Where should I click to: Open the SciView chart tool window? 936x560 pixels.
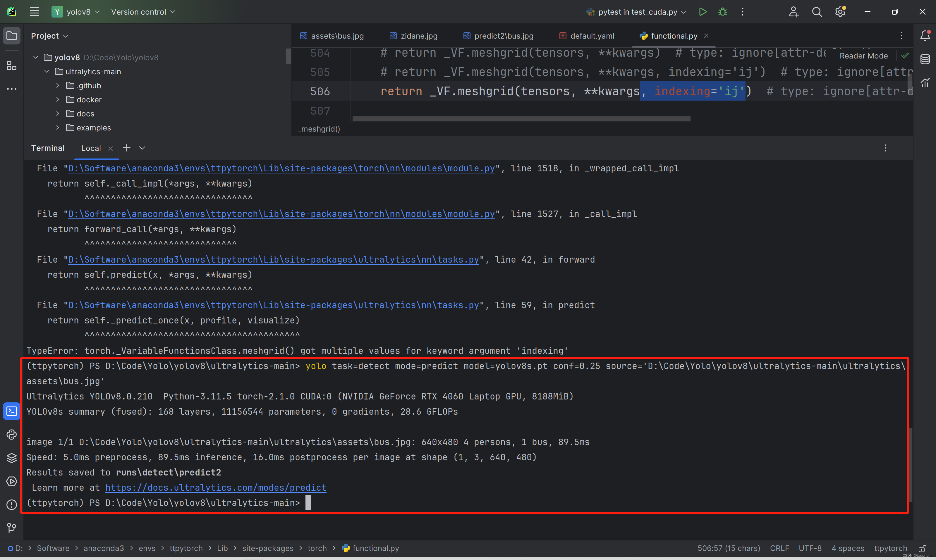(925, 82)
